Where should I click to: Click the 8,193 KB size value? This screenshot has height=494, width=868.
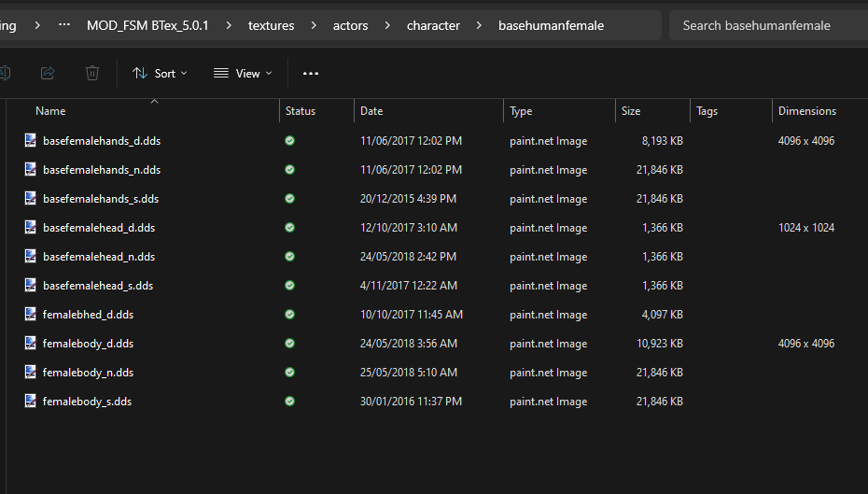pyautogui.click(x=662, y=141)
